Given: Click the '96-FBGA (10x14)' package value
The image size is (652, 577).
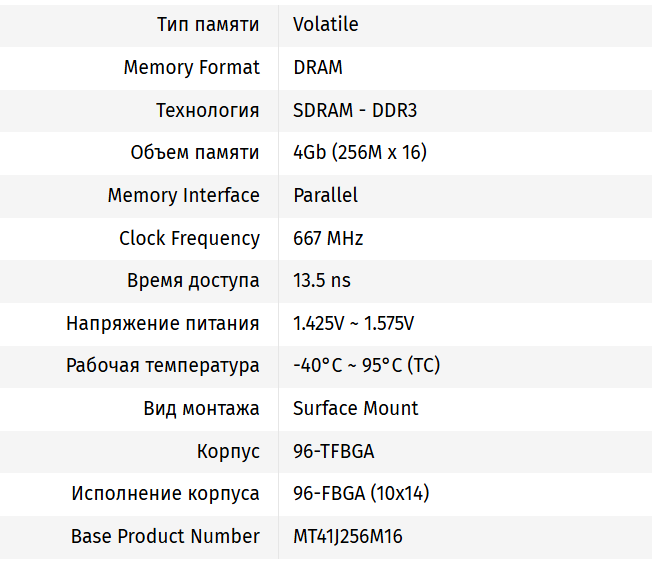Looking at the screenshot, I should click(362, 493).
